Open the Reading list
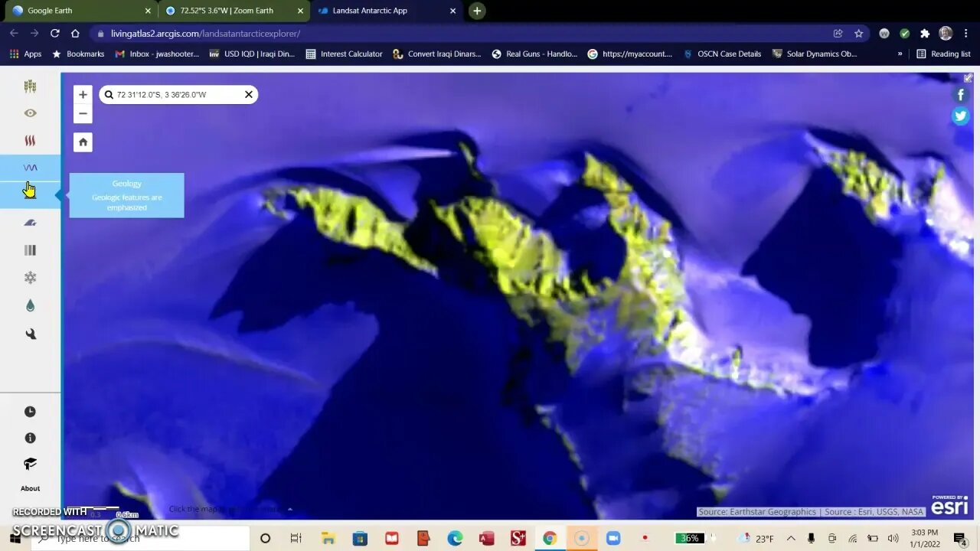This screenshot has width=980, height=551. pos(943,54)
